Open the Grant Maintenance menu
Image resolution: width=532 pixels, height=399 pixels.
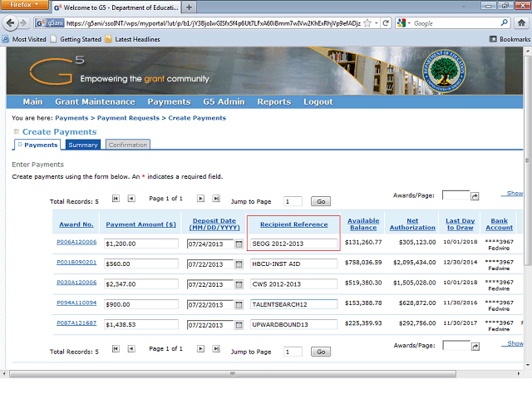95,102
